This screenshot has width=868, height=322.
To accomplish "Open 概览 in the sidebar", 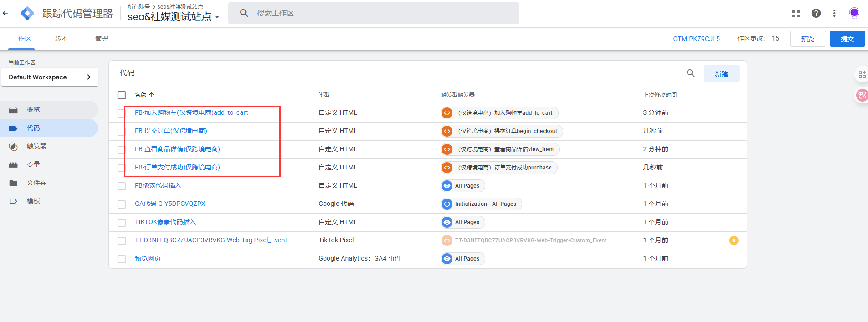I will click(49, 110).
